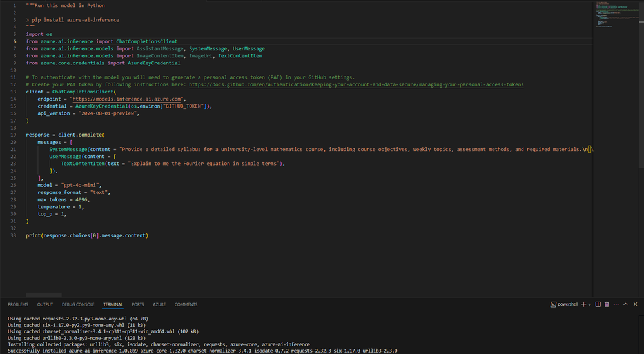Kill terminal with the trash icon
The width and height of the screenshot is (644, 354).
click(x=607, y=304)
